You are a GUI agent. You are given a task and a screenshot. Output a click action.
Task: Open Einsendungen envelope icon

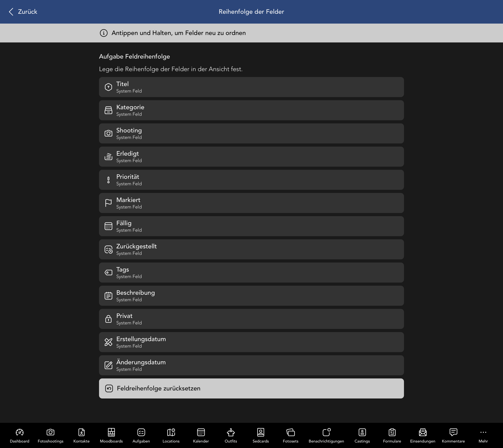[x=422, y=432]
